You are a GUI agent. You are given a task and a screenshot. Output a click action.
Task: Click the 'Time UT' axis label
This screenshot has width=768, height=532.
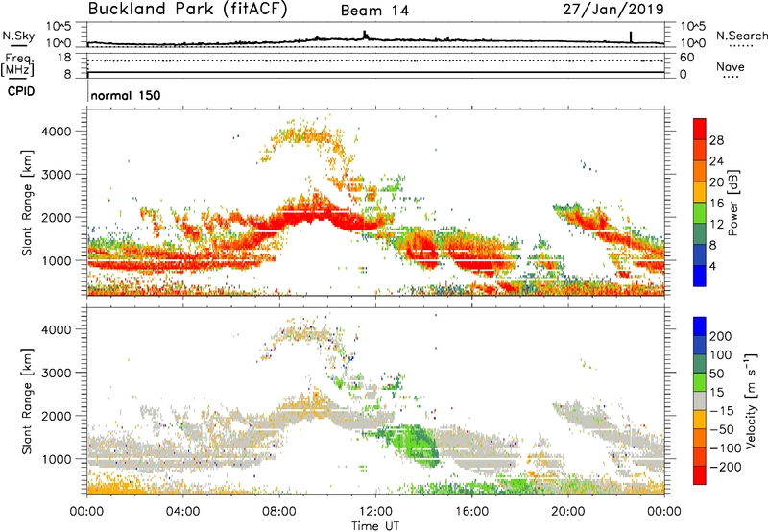pos(375,526)
